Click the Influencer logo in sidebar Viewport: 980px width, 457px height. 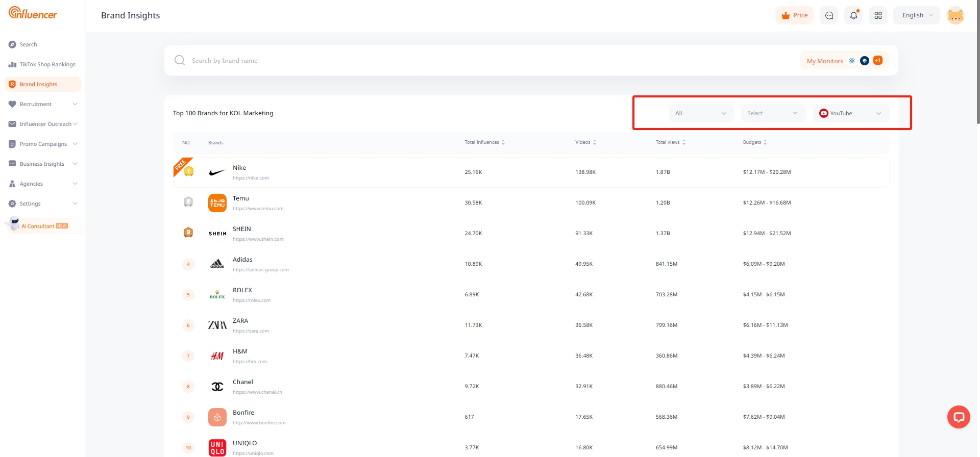coord(33,13)
